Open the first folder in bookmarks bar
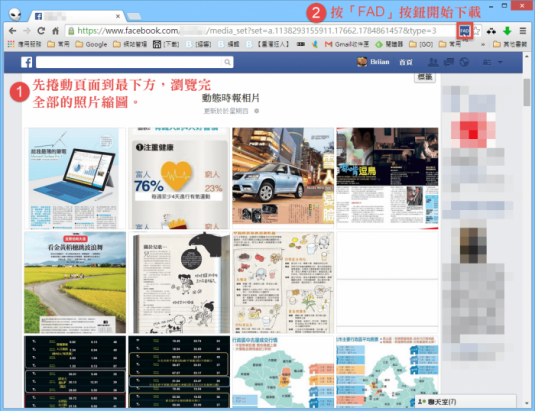This screenshot has width=535, height=411. pos(58,44)
